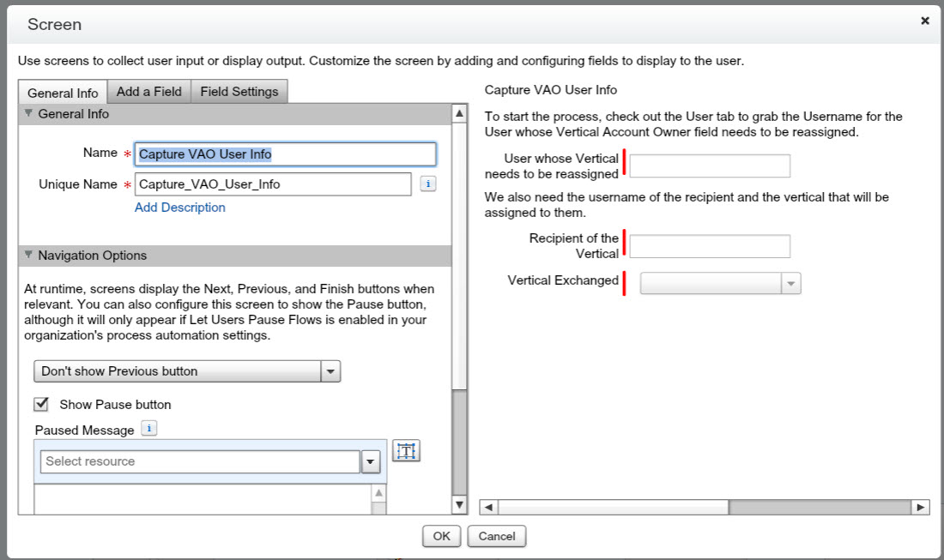Collapse the General Info section
Image resolution: width=944 pixels, height=560 pixels.
28,113
